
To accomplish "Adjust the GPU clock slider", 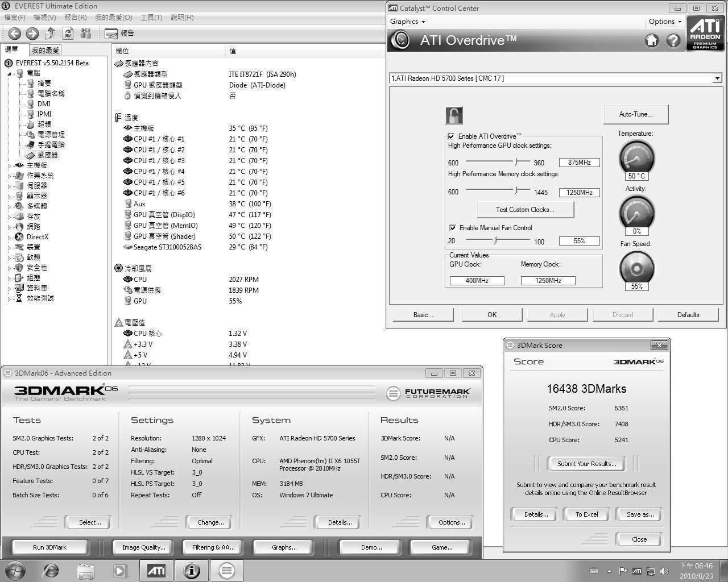I will coord(516,163).
